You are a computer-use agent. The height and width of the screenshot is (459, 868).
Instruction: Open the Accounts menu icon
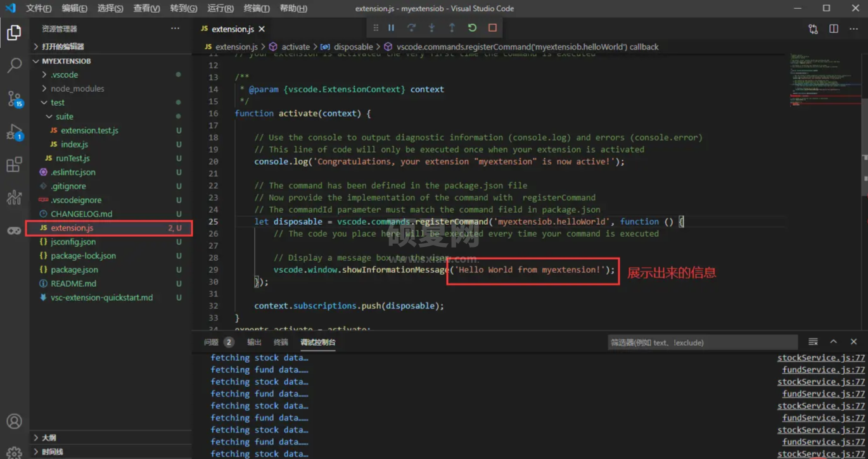click(14, 422)
